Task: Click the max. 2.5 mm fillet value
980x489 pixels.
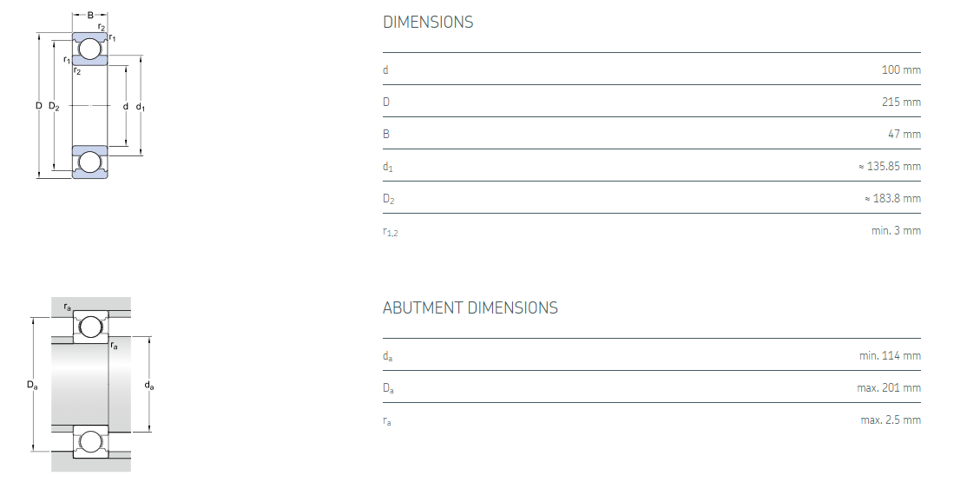Action: [891, 420]
